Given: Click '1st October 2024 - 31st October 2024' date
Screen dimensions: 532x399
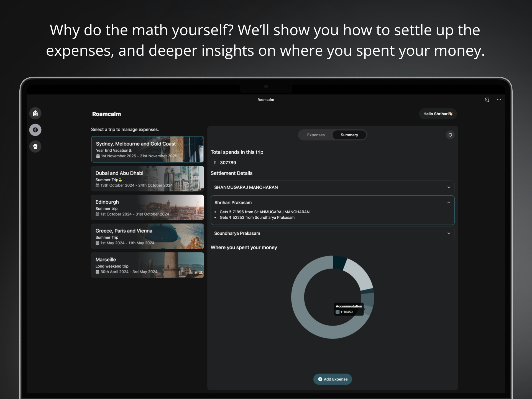Looking at the screenshot, I should pyautogui.click(x=135, y=214).
